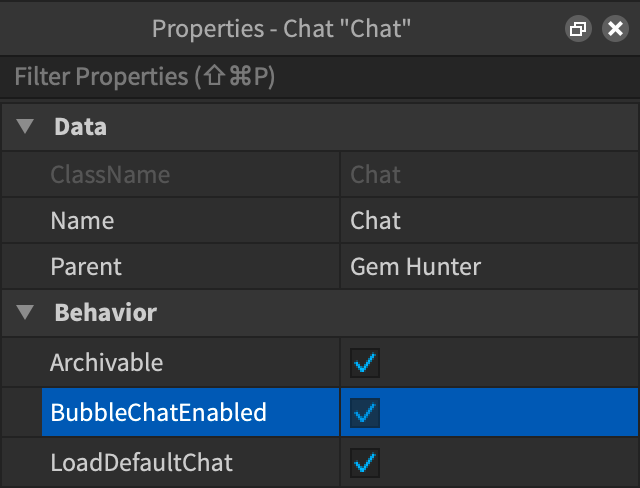Close the Properties panel
The width and height of the screenshot is (640, 488).
tap(615, 29)
